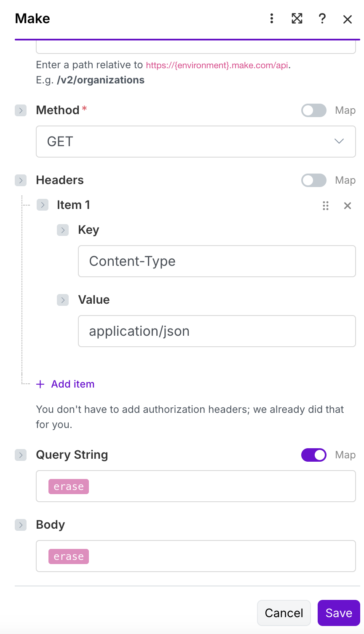
Task: Click the Save button
Action: pos(339,613)
